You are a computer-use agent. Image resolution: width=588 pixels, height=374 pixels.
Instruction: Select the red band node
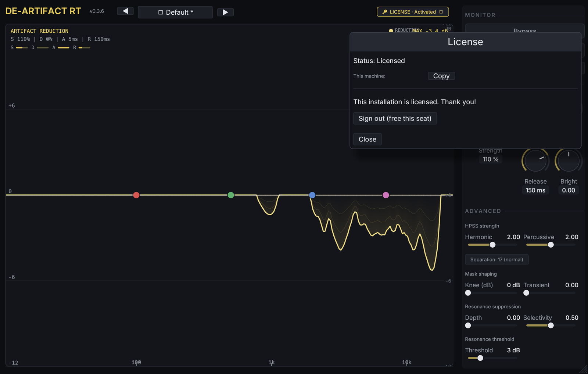pos(136,195)
